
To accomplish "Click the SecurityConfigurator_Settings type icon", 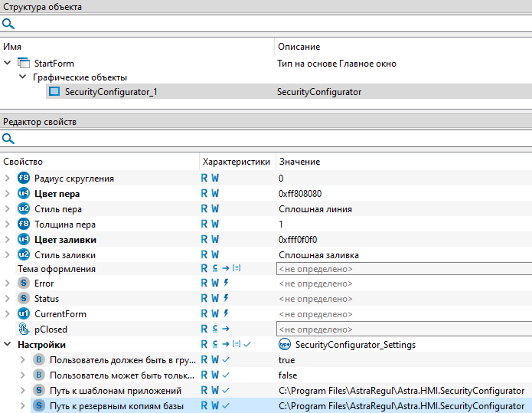I will click(286, 345).
